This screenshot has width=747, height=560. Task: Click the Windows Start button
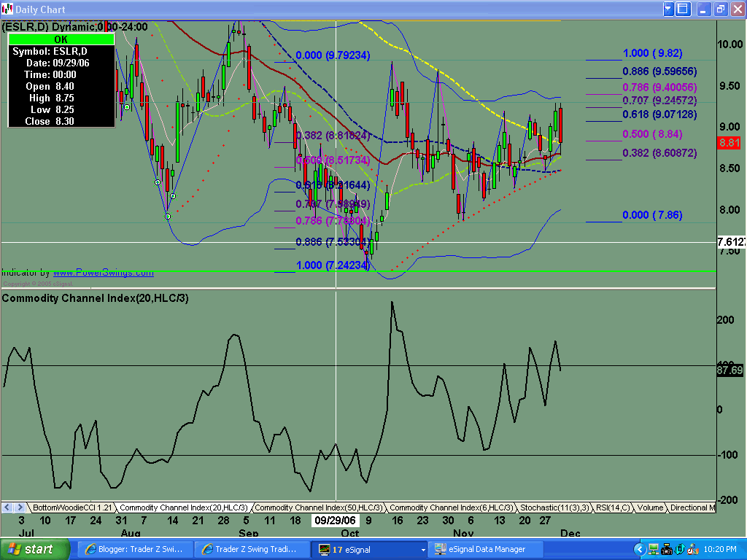tap(34, 549)
